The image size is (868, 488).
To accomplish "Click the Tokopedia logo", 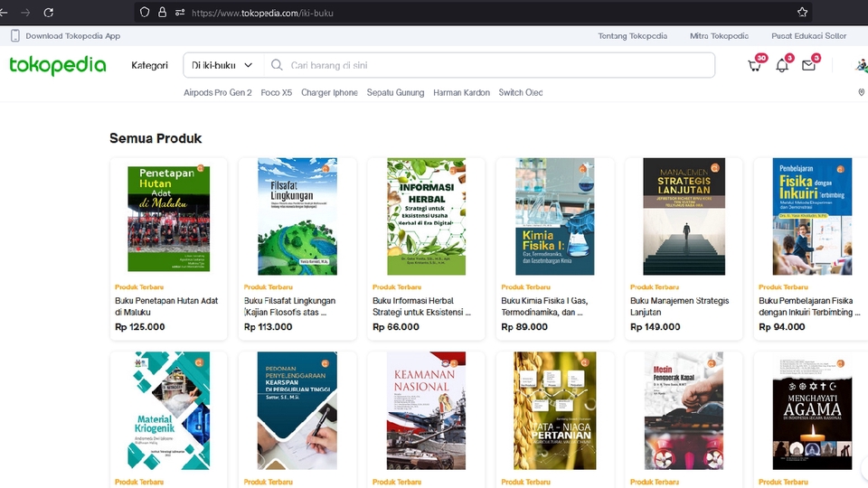I will pyautogui.click(x=58, y=65).
